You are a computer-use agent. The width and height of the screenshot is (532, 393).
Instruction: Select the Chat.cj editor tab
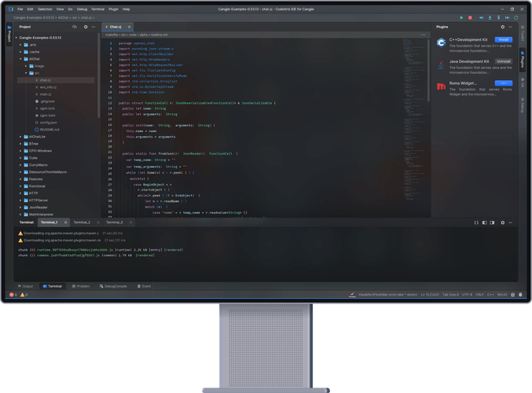coord(116,27)
